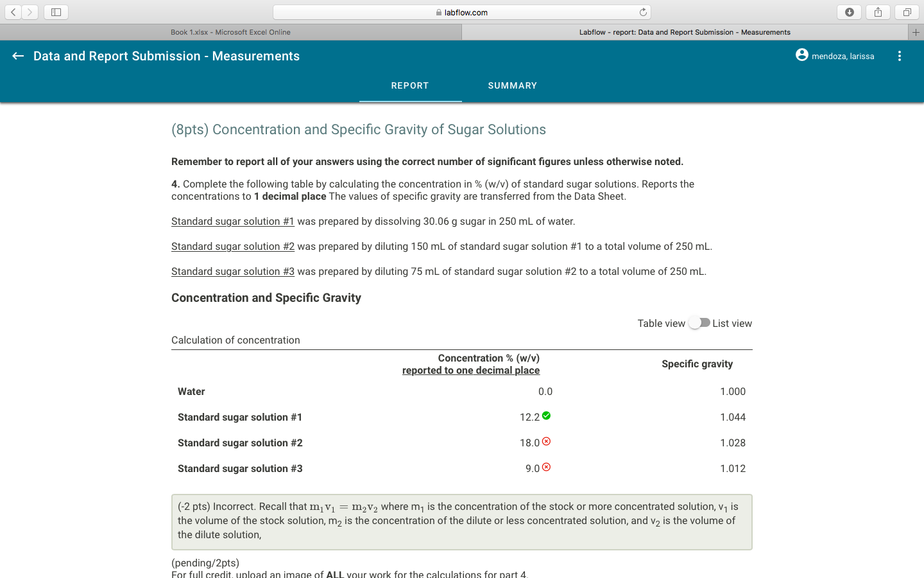
Task: Click the red X icon beside 9.0
Action: pos(546,467)
